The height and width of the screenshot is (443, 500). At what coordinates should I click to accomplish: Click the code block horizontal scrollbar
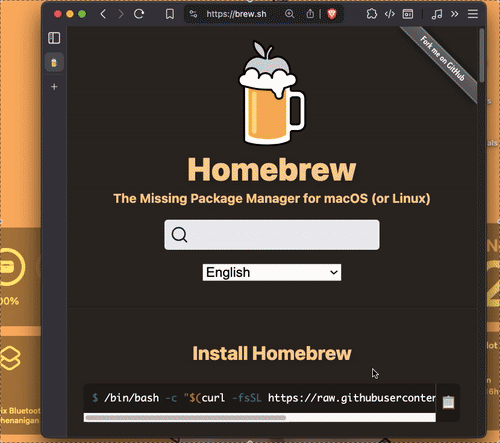click(x=186, y=418)
